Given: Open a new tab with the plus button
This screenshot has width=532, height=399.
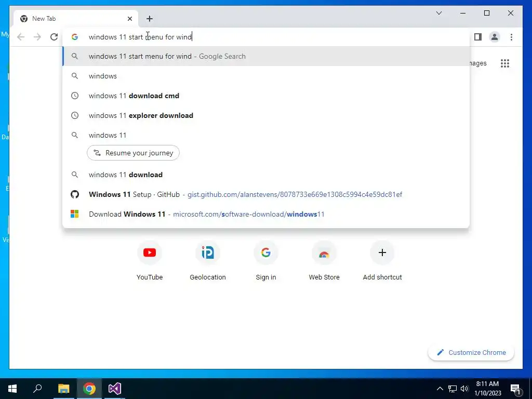Looking at the screenshot, I should click(x=150, y=19).
